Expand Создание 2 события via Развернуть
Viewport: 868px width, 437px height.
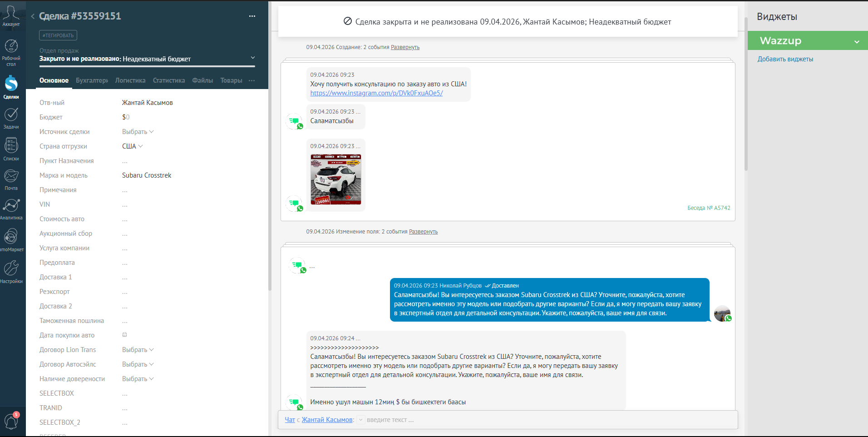(x=405, y=47)
